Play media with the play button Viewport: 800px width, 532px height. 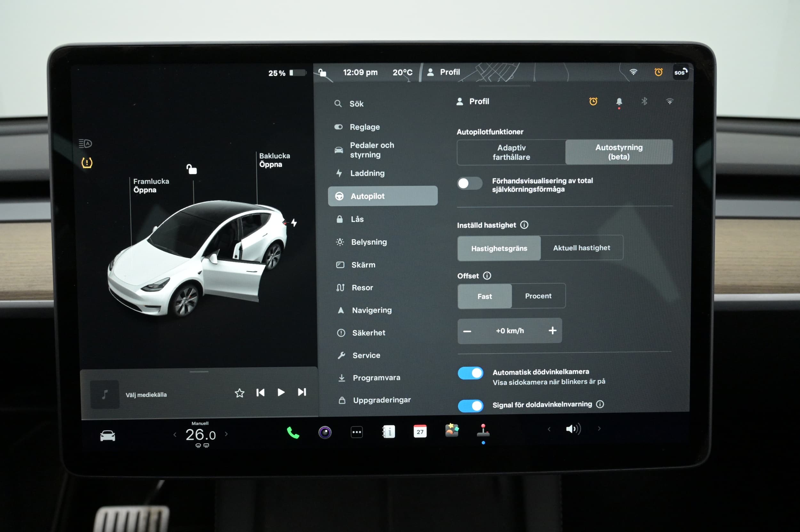click(x=281, y=392)
